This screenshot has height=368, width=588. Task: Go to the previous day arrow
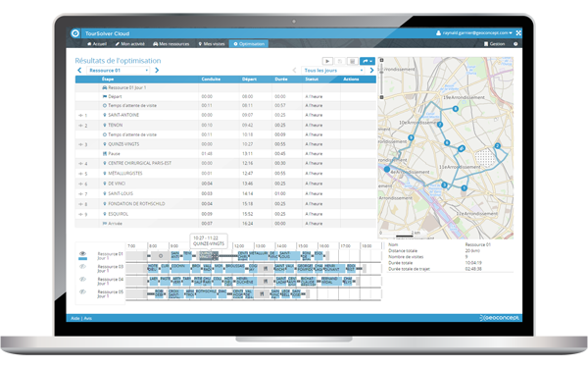294,71
